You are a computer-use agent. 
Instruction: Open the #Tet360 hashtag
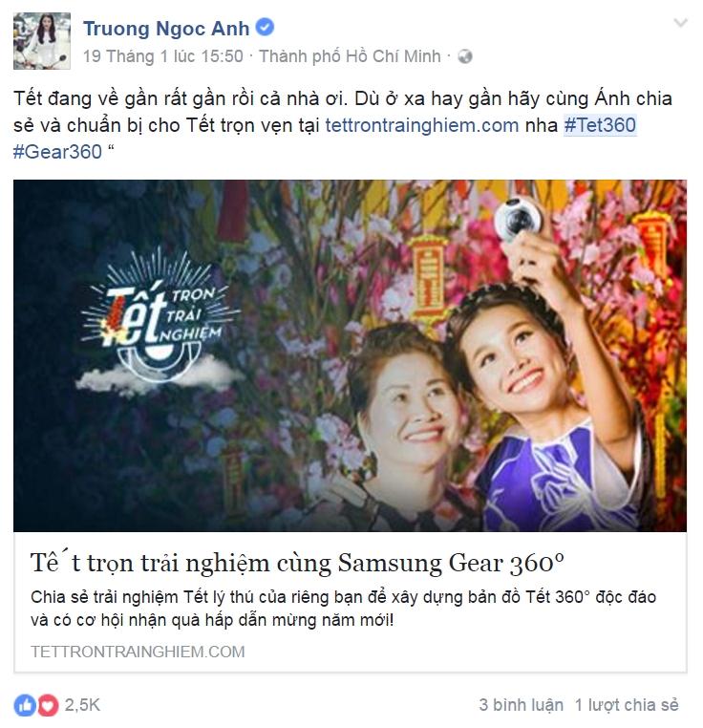600,125
